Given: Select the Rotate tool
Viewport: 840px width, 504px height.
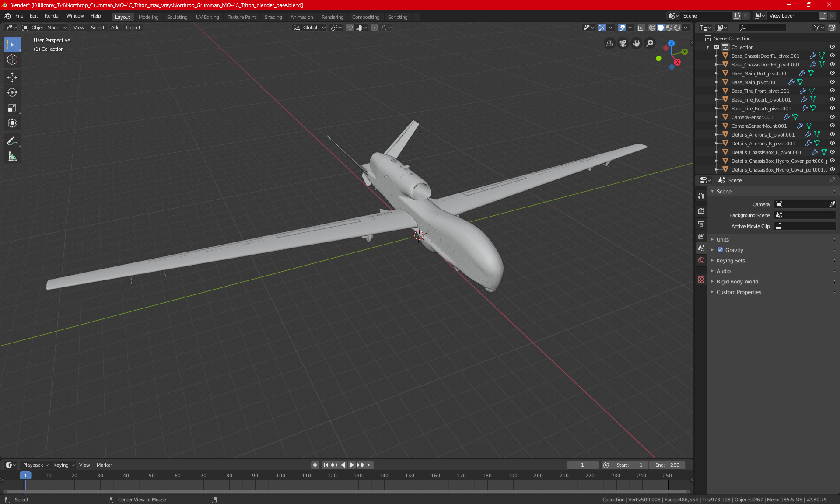Looking at the screenshot, I should 12,92.
